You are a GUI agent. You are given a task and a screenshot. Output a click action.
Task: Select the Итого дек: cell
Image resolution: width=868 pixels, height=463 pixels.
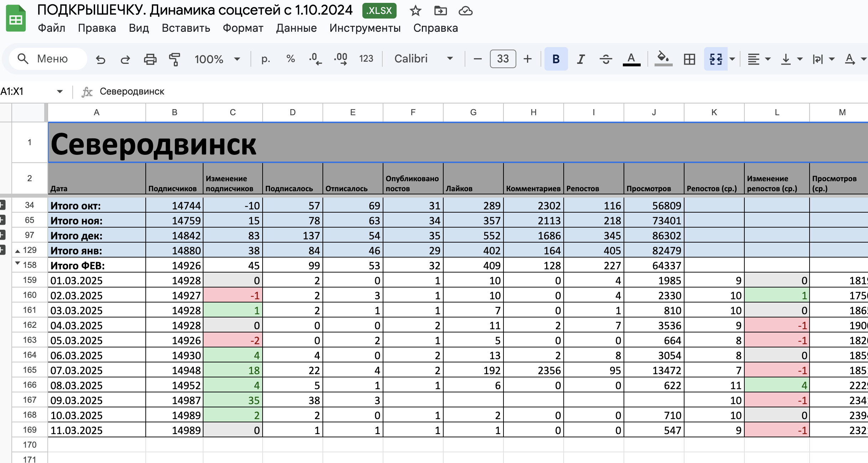(x=97, y=235)
